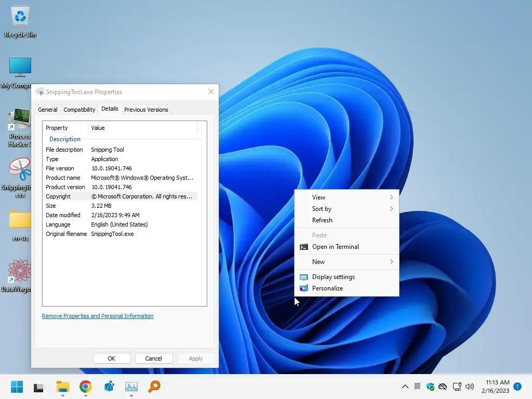Click the New submenu arrow
The width and height of the screenshot is (532, 399).
tap(392, 262)
